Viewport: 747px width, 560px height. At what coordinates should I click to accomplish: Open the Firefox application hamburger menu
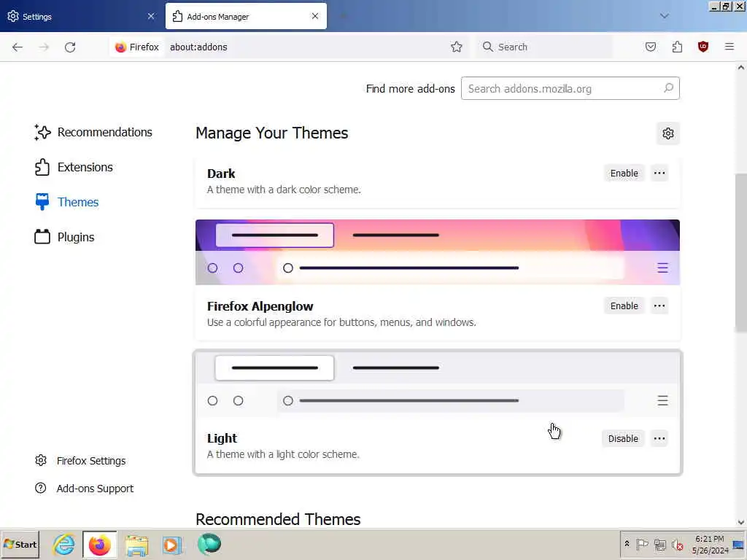tap(729, 47)
